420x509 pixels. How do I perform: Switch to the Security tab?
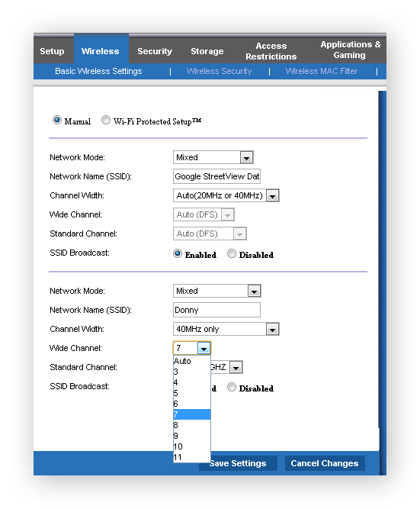click(155, 51)
